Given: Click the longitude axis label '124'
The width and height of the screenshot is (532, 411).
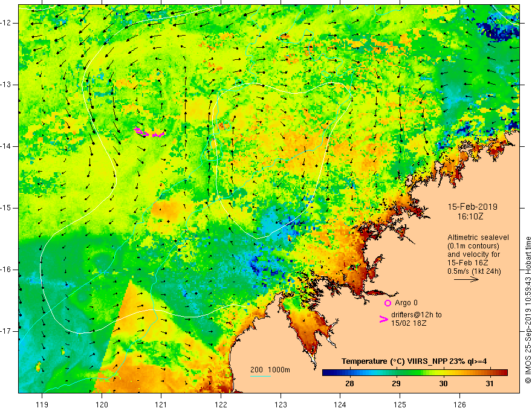Looking at the screenshot, I should click(340, 404).
